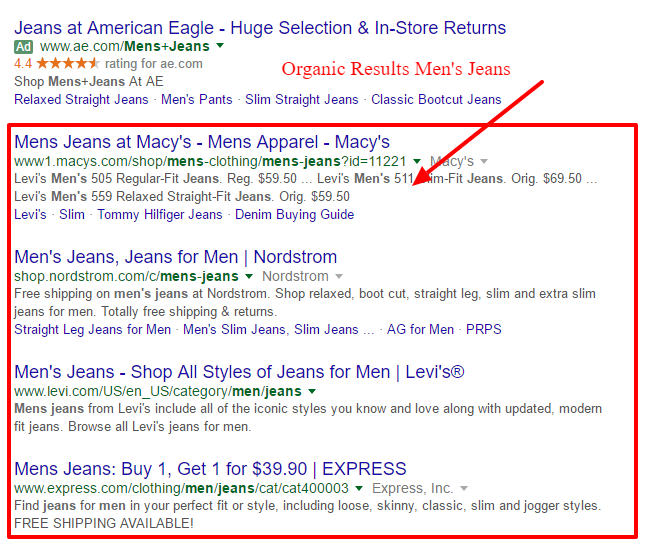Open Levi's sitelink under Macy's result
651x544 pixels.
(x=30, y=215)
